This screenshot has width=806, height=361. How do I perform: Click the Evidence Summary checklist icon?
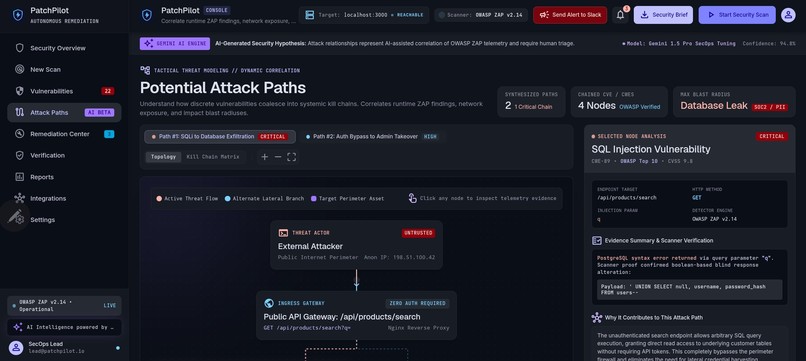tap(597, 240)
